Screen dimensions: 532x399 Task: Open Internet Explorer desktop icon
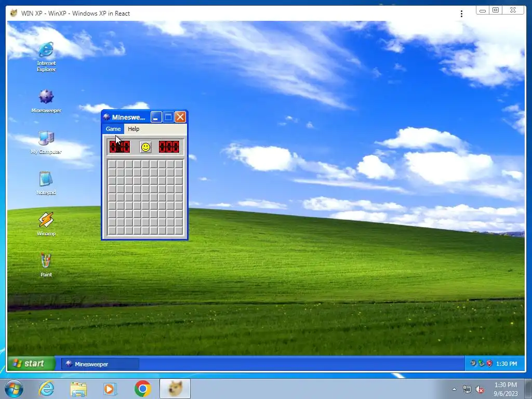click(46, 57)
